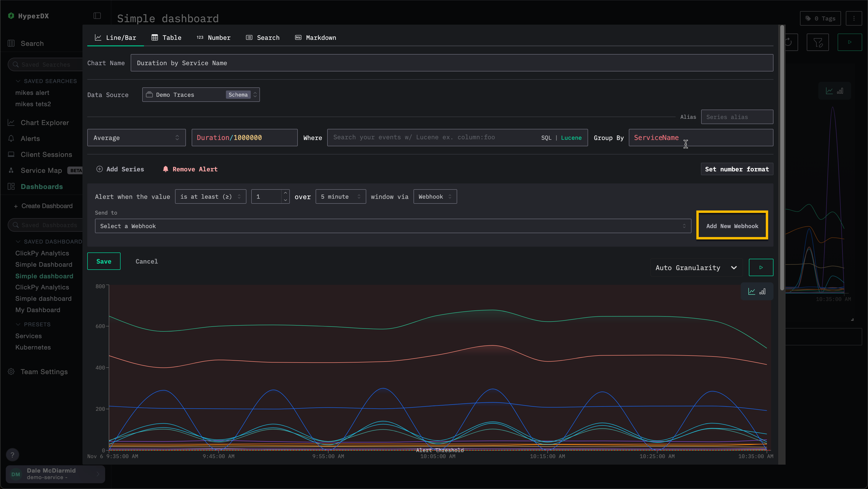868x489 pixels.
Task: Switch to the Table tab
Action: [x=166, y=37]
